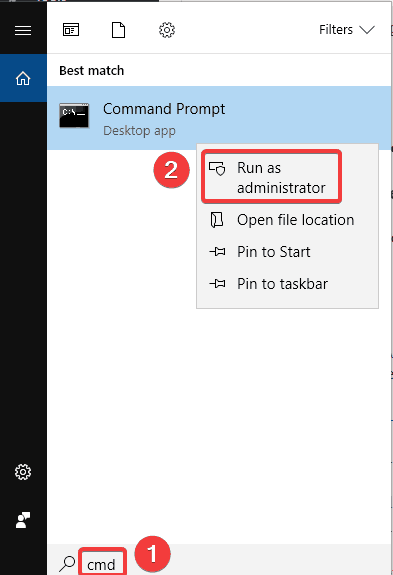Click the Desktop app subtitle text
The width and height of the screenshot is (393, 575).
point(139,131)
